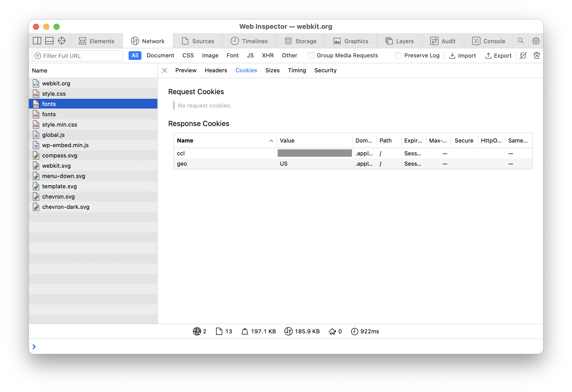Enable the Preserve Log checkbox
The image size is (572, 392).
coord(399,56)
